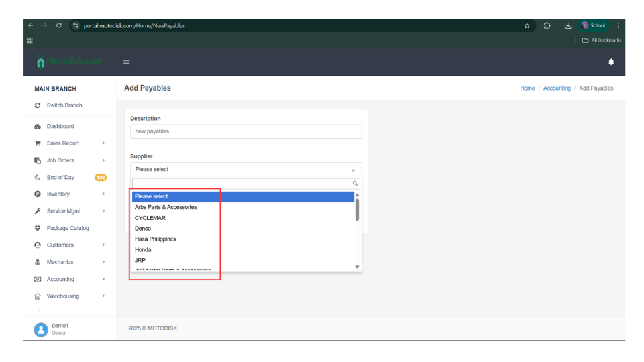Expand the Sales Report submenu
Viewport: 644px width, 362px height.
tap(103, 143)
